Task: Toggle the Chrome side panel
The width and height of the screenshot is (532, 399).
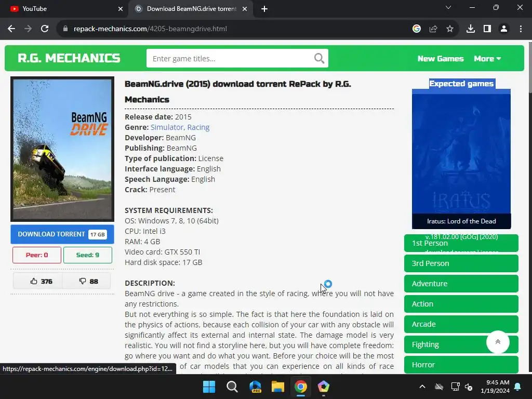Action: [487, 29]
